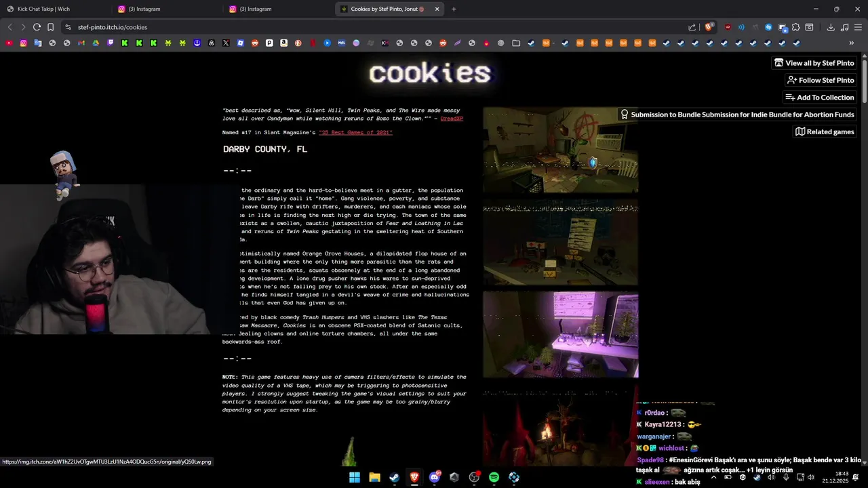Click the DARBY COUNTY, FL heading
Image resolution: width=868 pixels, height=488 pixels.
tap(265, 149)
